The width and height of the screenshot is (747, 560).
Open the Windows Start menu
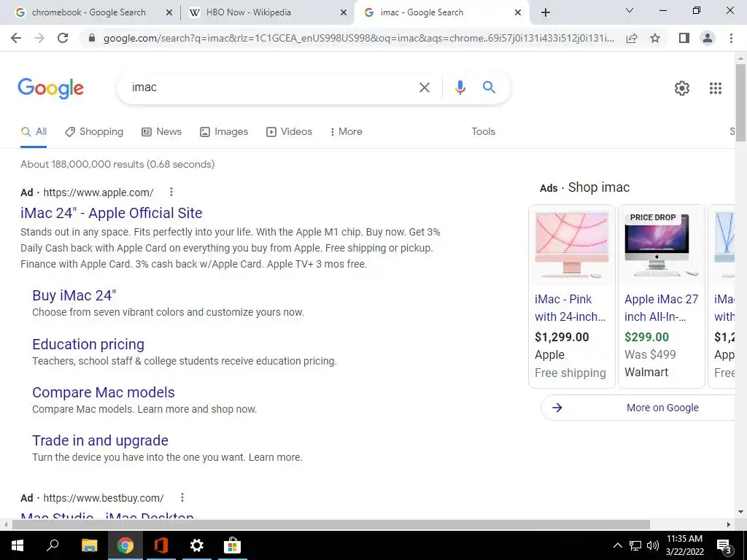click(x=18, y=545)
